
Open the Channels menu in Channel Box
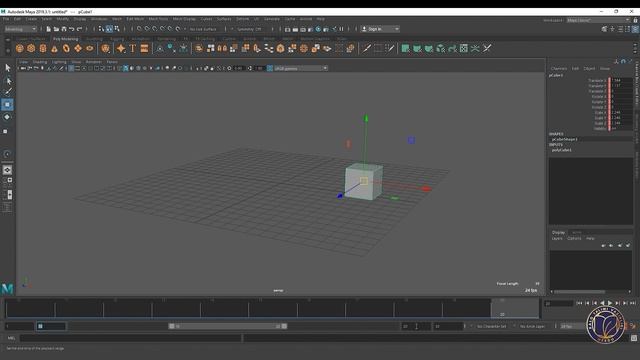559,69
